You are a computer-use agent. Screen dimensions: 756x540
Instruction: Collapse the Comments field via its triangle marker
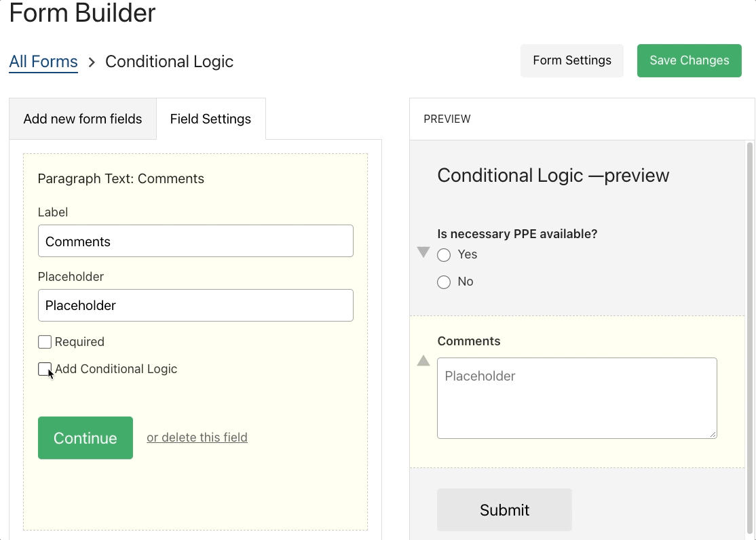(x=423, y=361)
